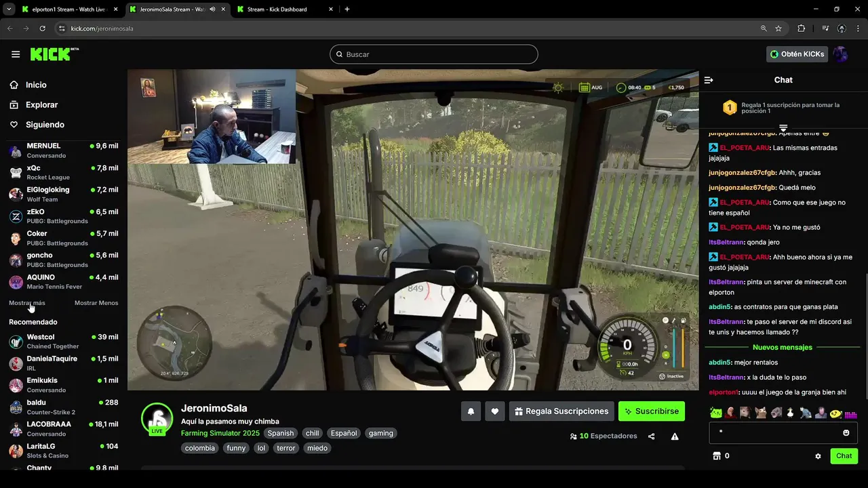The width and height of the screenshot is (868, 488).
Task: Click the Obtén KICKs button
Action: (797, 54)
